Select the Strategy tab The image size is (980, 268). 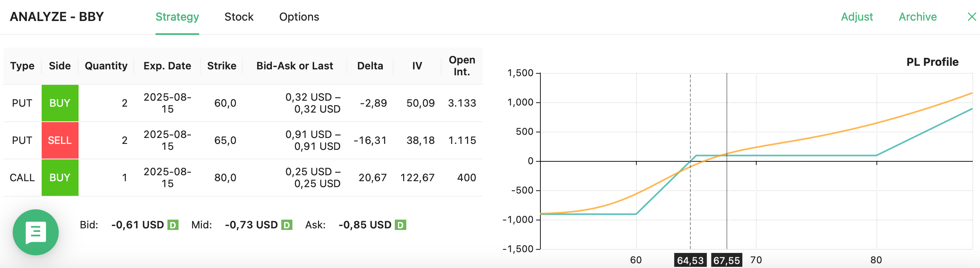[177, 17]
